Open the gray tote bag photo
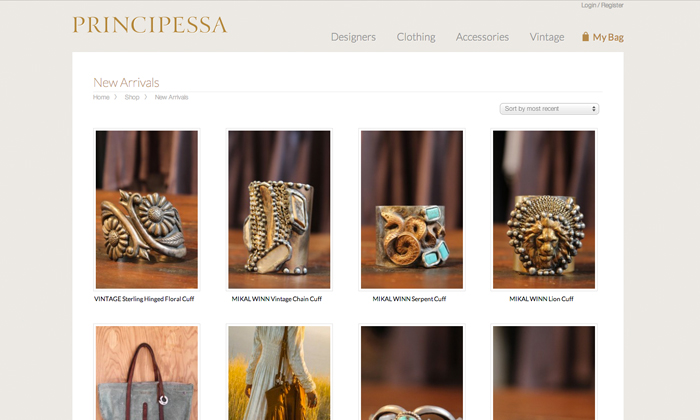700x420 pixels. coord(146,372)
